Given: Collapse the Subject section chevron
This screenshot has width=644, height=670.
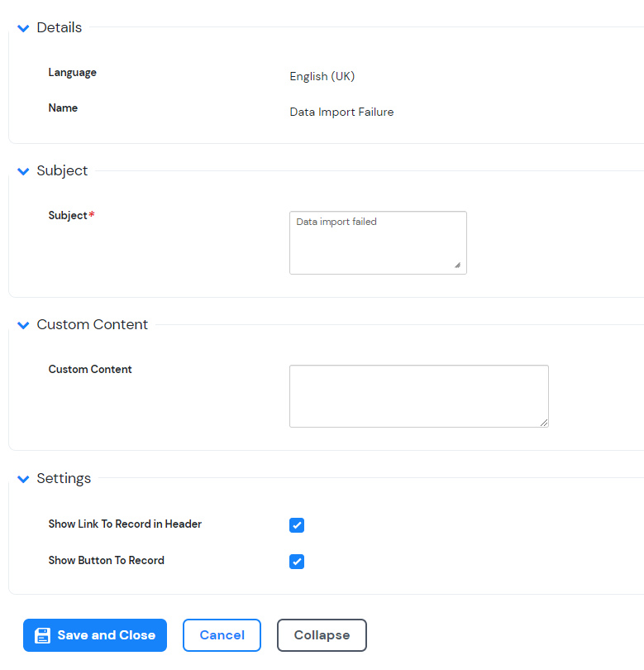Looking at the screenshot, I should pyautogui.click(x=23, y=172).
